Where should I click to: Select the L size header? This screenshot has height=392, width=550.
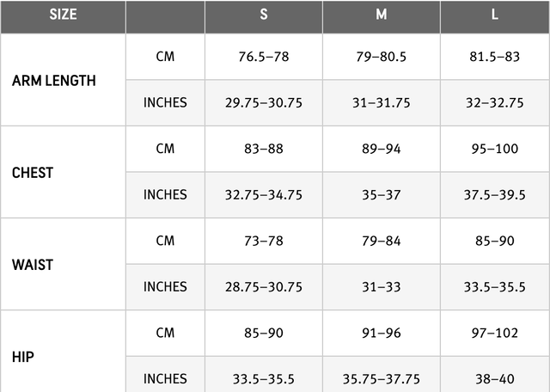[495, 15]
